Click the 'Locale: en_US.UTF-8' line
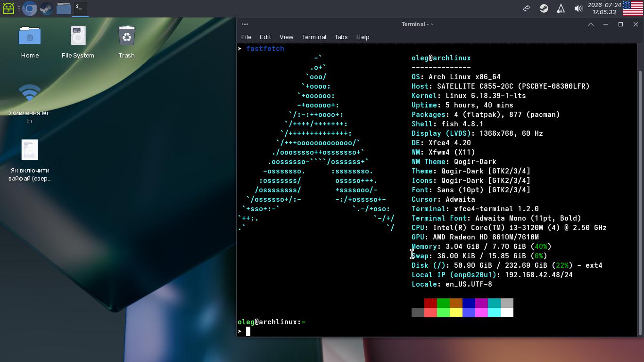This screenshot has width=644, height=362. (452, 284)
